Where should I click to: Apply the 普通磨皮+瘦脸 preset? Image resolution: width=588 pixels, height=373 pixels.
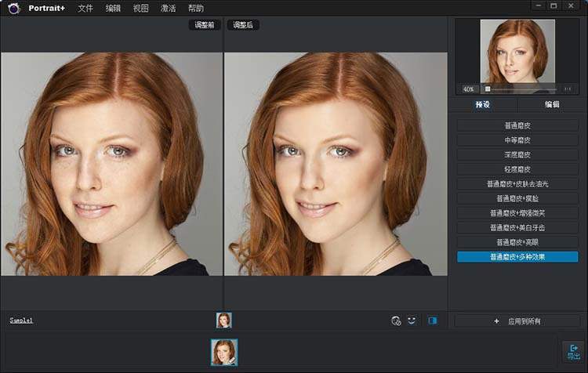(x=517, y=198)
